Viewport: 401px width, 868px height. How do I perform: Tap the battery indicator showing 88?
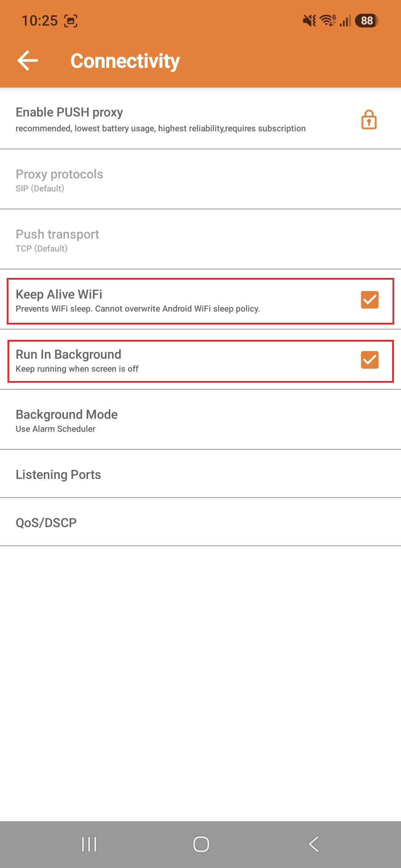(x=366, y=21)
